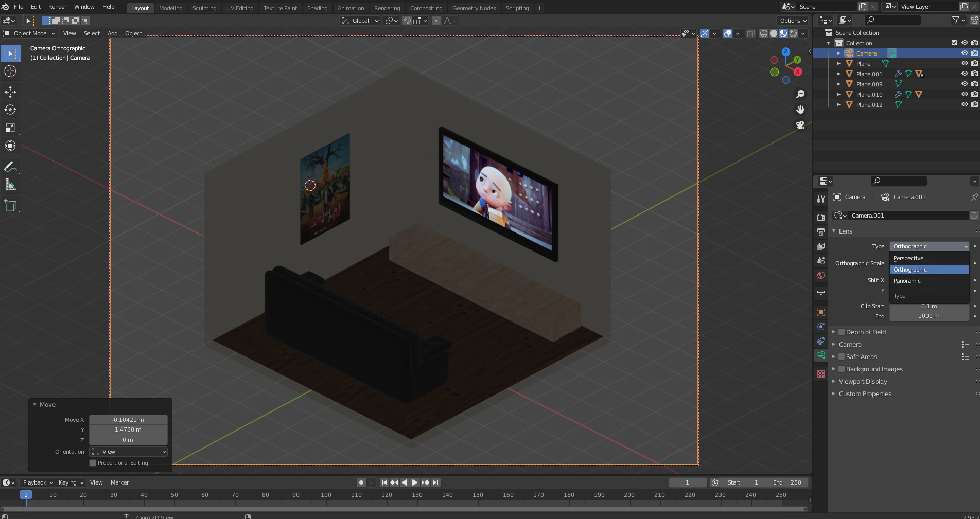Collapse the Lens panel
980x519 pixels.
(x=834, y=231)
